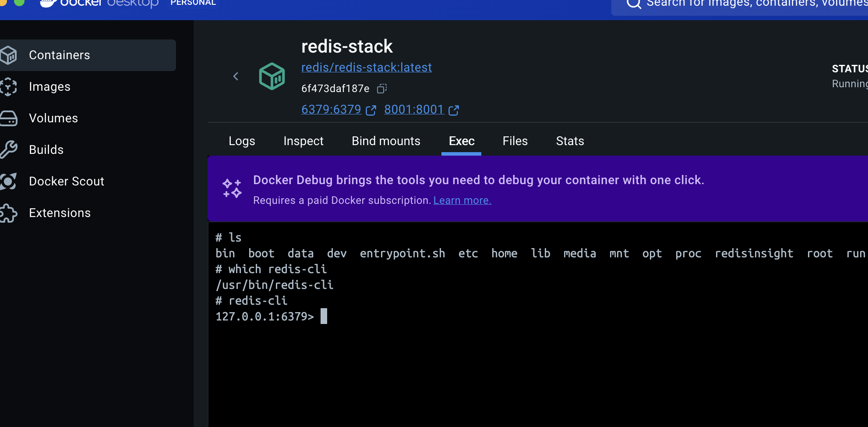Click the search bar for images, containers, volumes

[740, 5]
